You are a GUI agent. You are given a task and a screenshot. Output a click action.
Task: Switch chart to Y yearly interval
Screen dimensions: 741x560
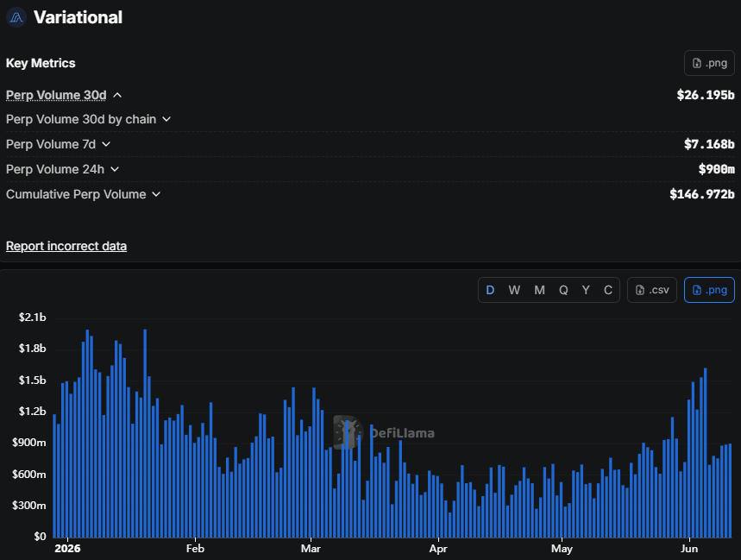(586, 290)
